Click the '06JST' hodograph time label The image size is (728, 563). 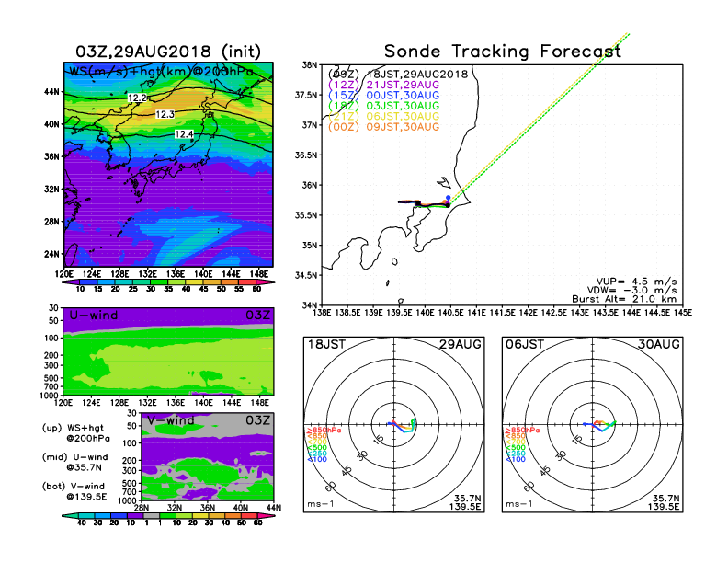tap(525, 344)
